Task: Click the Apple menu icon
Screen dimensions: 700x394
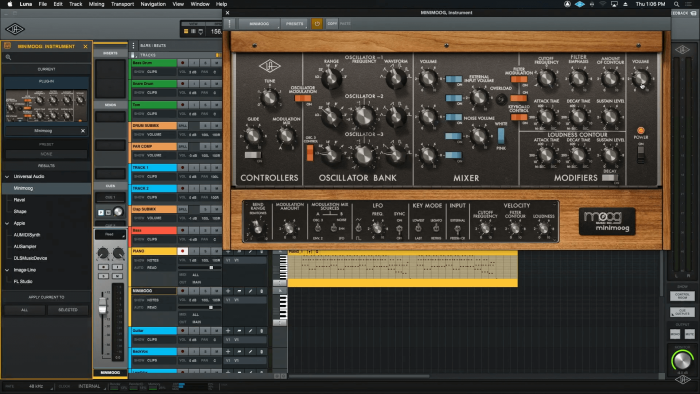Action: pyautogui.click(x=10, y=4)
